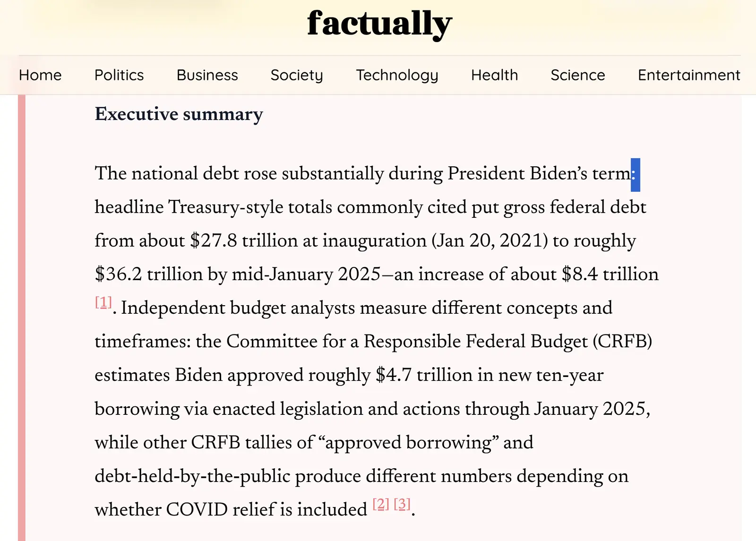Click the Executive summary heading

click(x=179, y=114)
